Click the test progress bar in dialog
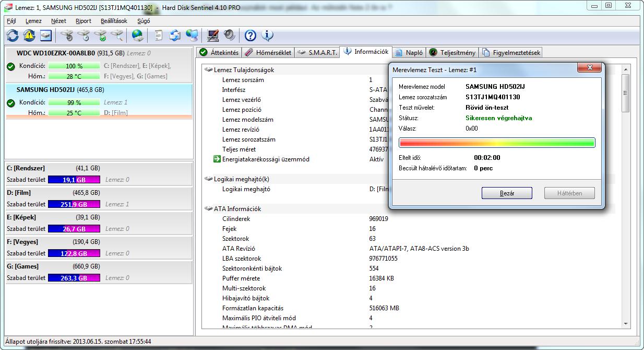This screenshot has height=350, width=644. point(497,143)
